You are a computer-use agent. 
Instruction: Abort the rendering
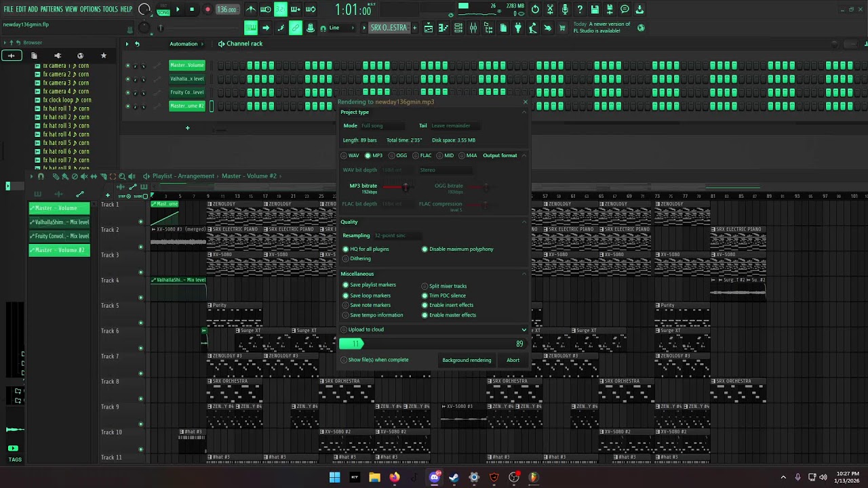[x=513, y=360]
